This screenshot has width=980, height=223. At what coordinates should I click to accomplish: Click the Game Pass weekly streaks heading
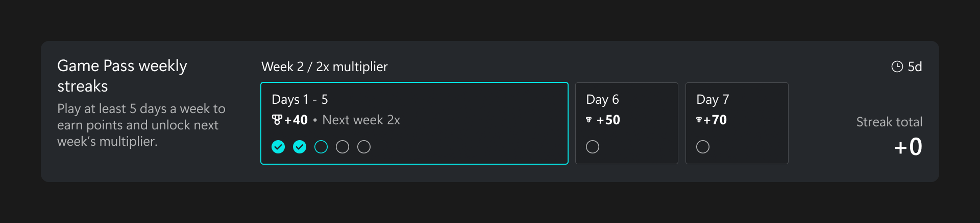point(122,76)
